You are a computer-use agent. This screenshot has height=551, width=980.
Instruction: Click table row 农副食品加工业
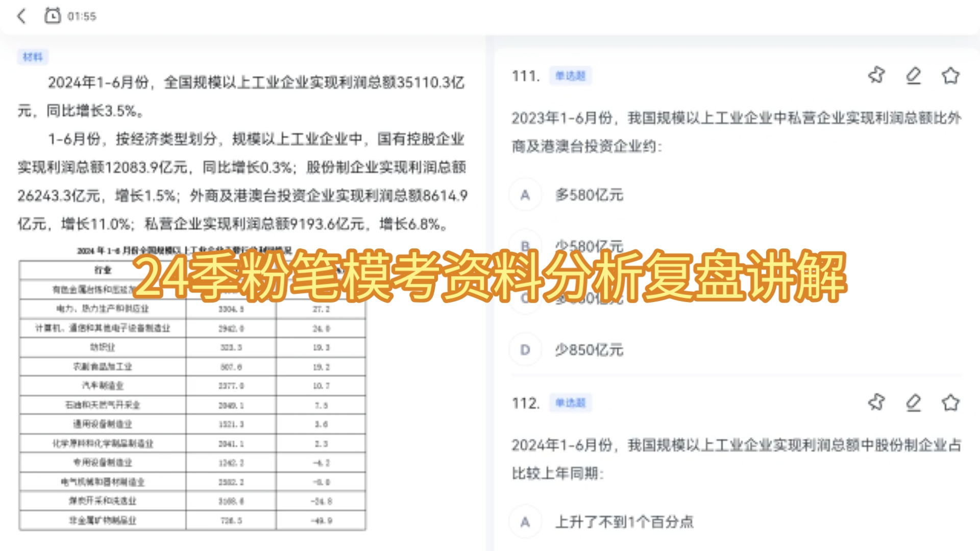click(192, 367)
